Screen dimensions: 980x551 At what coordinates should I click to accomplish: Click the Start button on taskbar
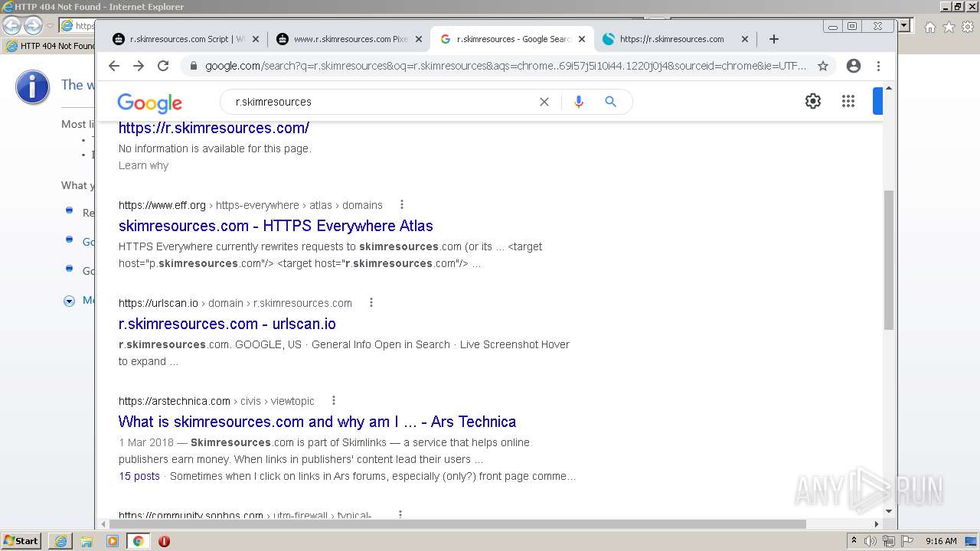point(21,541)
